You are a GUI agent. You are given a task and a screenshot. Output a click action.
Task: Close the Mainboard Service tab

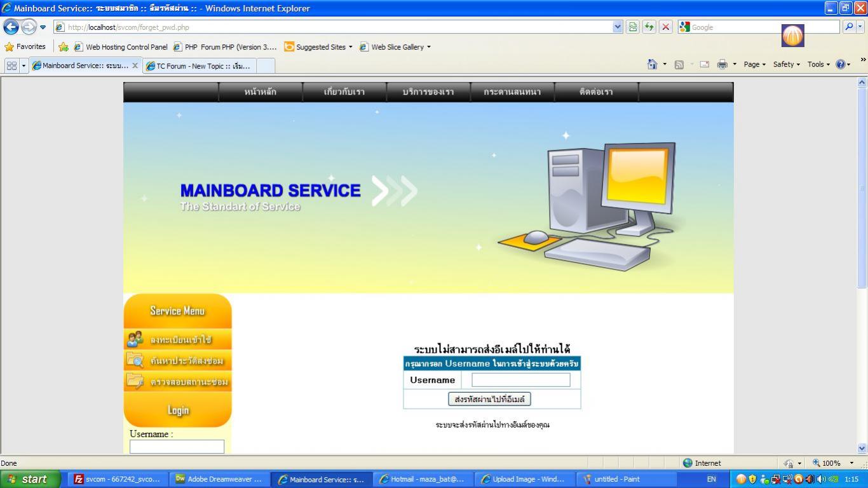[x=135, y=65]
